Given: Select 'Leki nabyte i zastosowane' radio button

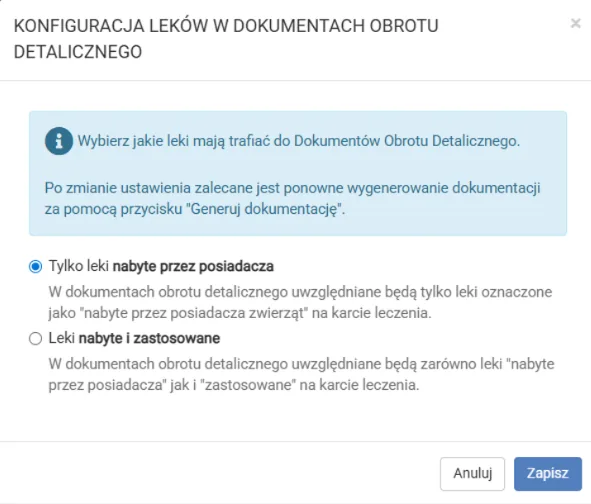Looking at the screenshot, I should click(35, 339).
